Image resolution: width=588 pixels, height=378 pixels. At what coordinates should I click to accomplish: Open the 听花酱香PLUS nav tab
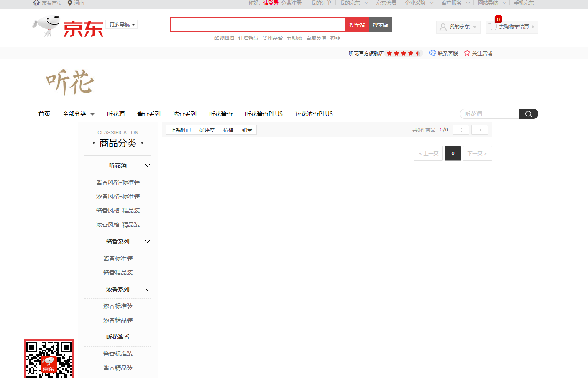(264, 114)
